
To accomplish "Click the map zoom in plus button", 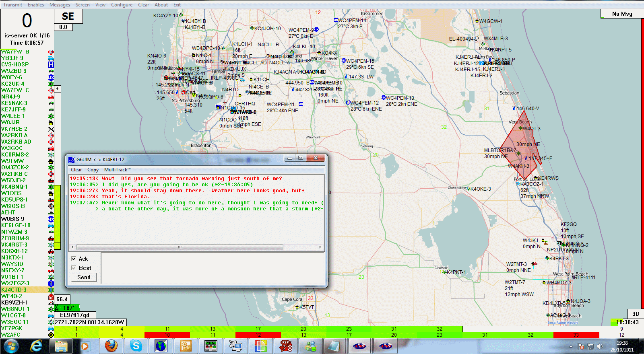I will [x=57, y=88].
